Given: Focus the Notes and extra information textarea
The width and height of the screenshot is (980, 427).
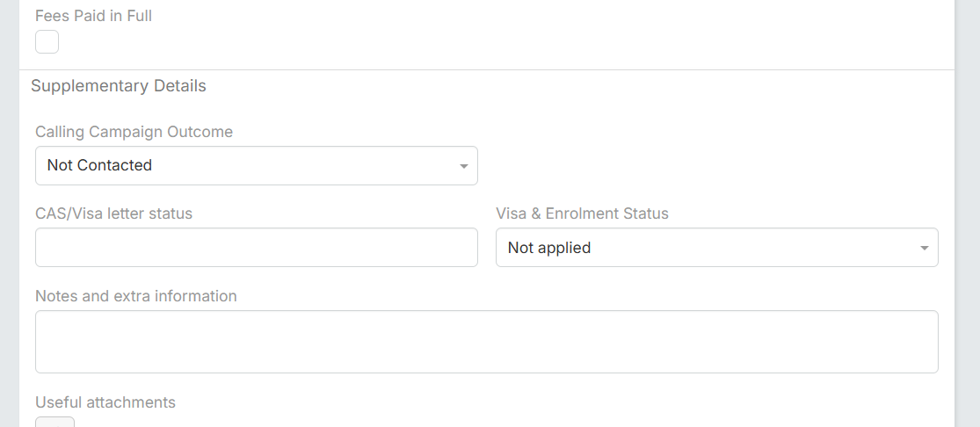Looking at the screenshot, I should tap(486, 341).
